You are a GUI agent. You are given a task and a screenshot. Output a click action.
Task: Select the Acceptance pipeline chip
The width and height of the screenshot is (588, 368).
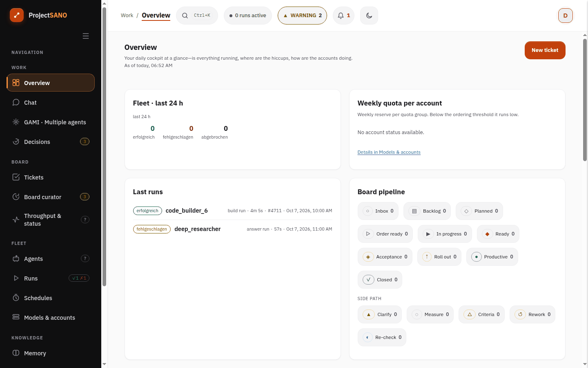pos(385,257)
